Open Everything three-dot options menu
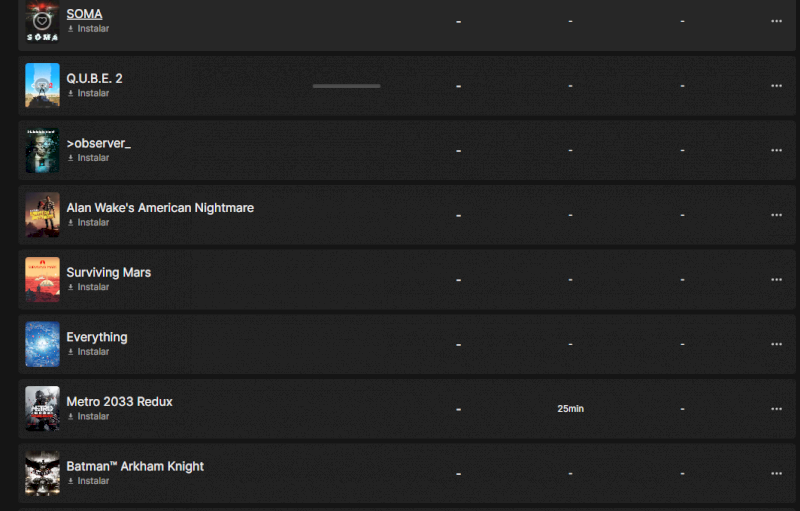800x511 pixels. point(776,344)
